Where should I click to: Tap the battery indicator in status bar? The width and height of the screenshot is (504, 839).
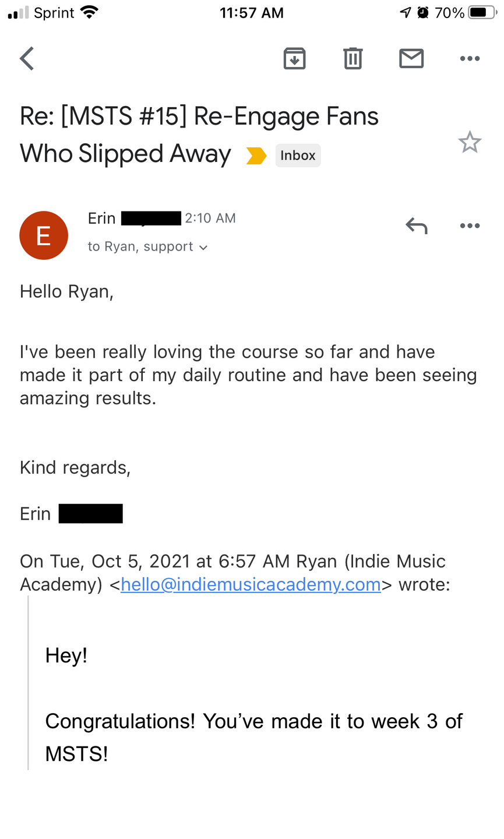click(x=481, y=13)
